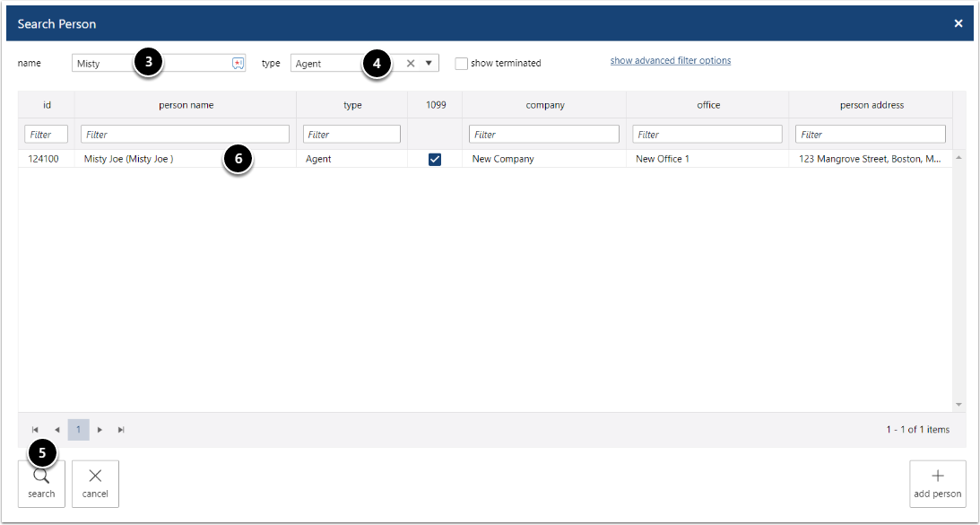The image size is (980, 525).
Task: Toggle the 1099 checkbox for Misty Joe
Action: pyautogui.click(x=435, y=159)
